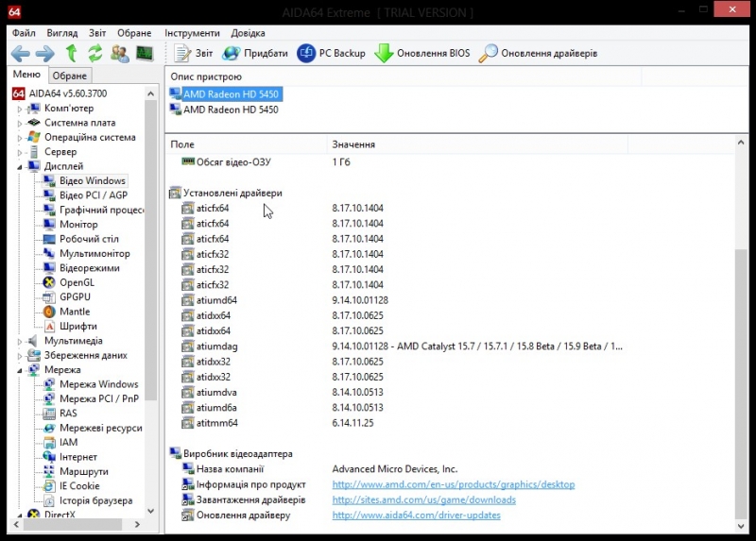Screen dimensions: 756x541
Task: Click the Маршрути routes icon
Action: [x=49, y=471]
